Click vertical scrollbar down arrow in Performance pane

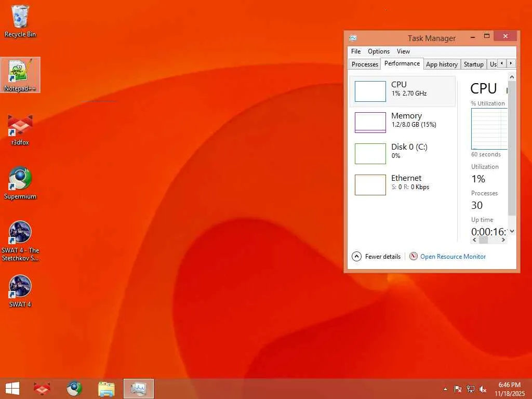(x=512, y=231)
